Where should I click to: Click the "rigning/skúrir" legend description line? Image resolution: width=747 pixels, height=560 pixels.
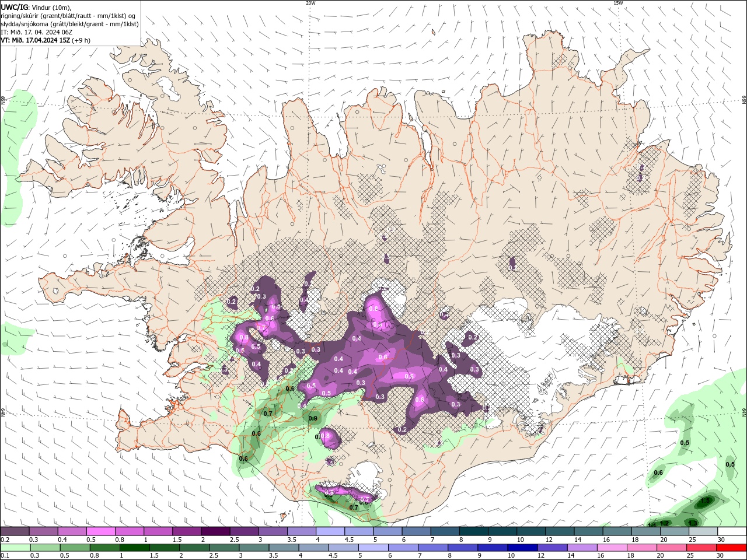(69, 16)
